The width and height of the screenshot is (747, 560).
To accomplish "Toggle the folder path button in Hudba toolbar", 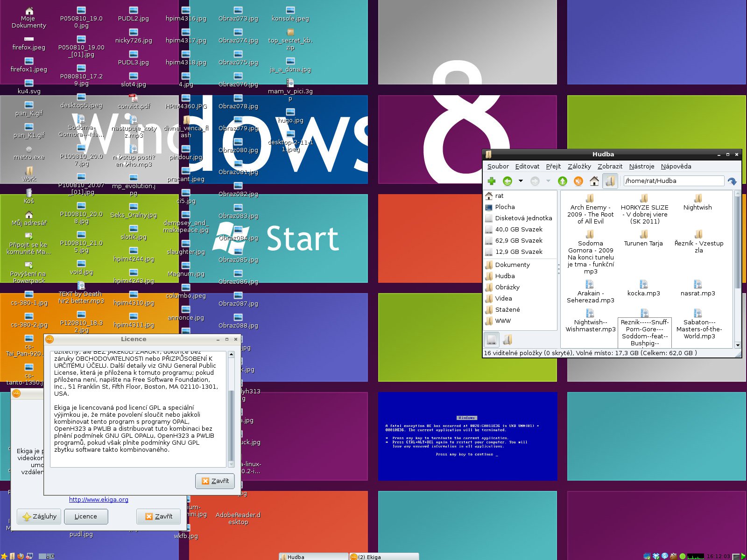I will tap(610, 181).
